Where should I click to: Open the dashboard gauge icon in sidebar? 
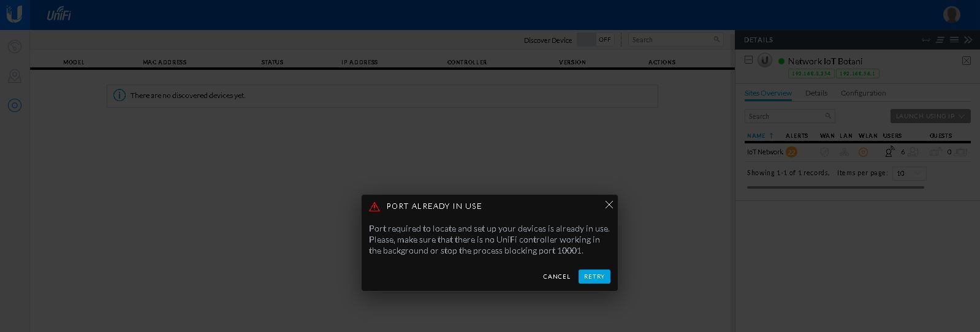[15, 47]
